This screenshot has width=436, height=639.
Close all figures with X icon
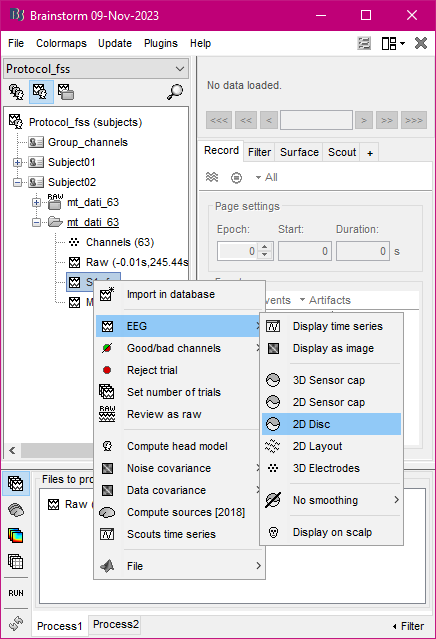click(x=421, y=43)
